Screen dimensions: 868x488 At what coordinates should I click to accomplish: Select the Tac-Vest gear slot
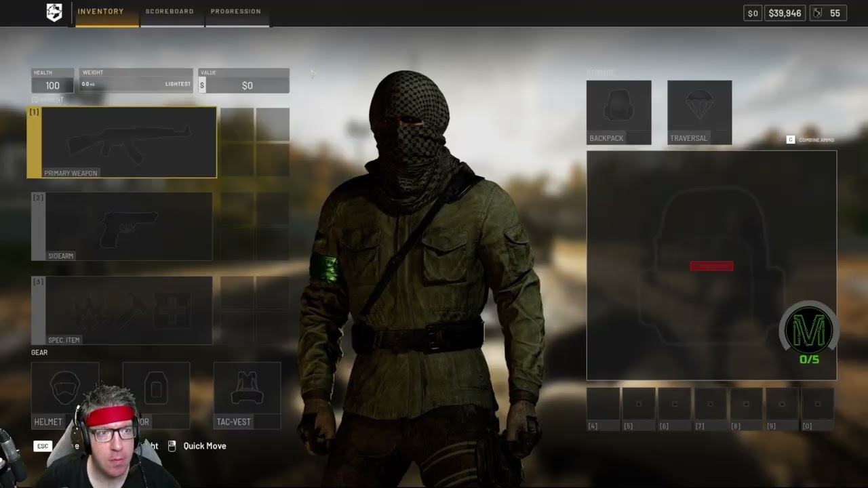tap(247, 396)
